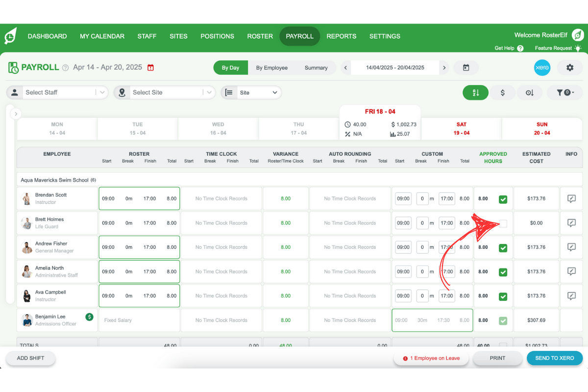588x392 pixels.
Task: Click the SEND TO XERO button
Action: tap(555, 358)
